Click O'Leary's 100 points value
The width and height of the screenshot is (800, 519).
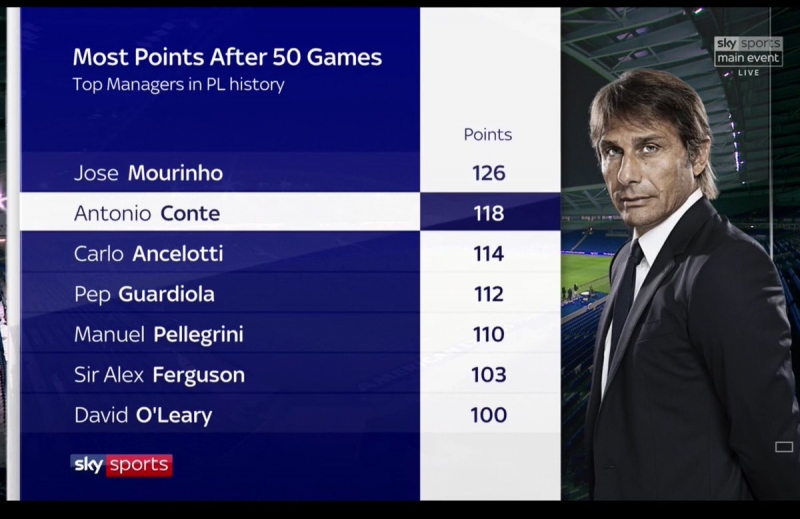pos(489,415)
